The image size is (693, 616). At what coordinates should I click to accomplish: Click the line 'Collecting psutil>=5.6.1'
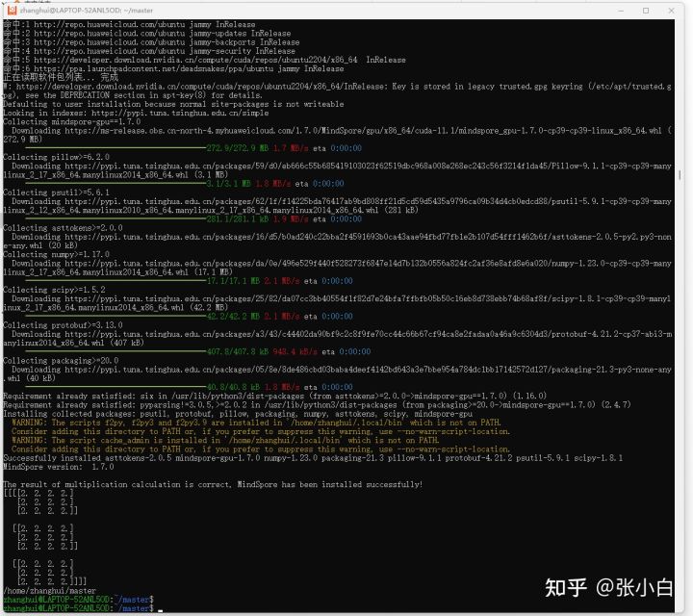[57, 192]
